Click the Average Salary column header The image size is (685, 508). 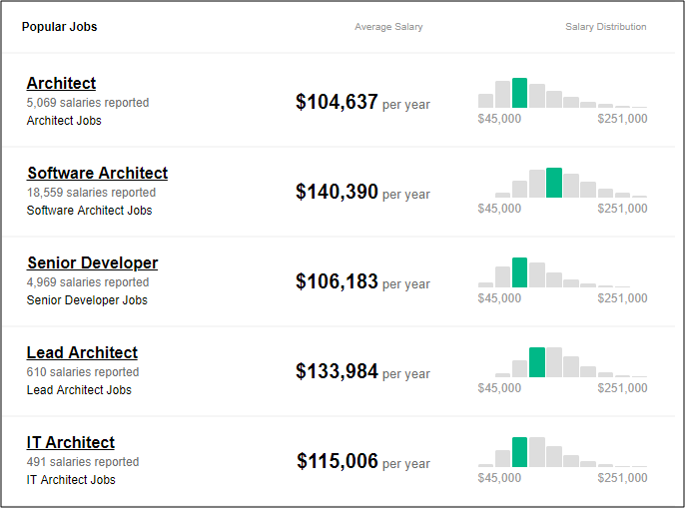click(x=388, y=27)
